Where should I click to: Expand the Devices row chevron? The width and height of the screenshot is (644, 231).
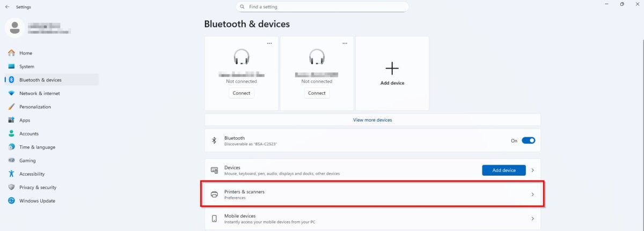pyautogui.click(x=532, y=170)
